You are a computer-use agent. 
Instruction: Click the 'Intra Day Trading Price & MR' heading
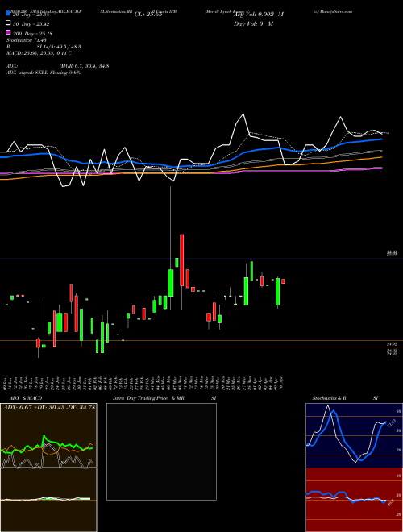(x=148, y=398)
